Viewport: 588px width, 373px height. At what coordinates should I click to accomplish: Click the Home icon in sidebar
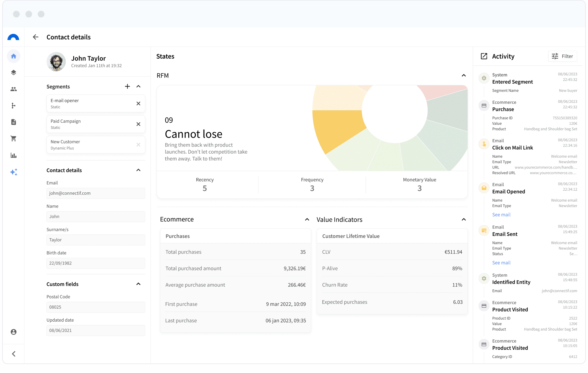(13, 56)
